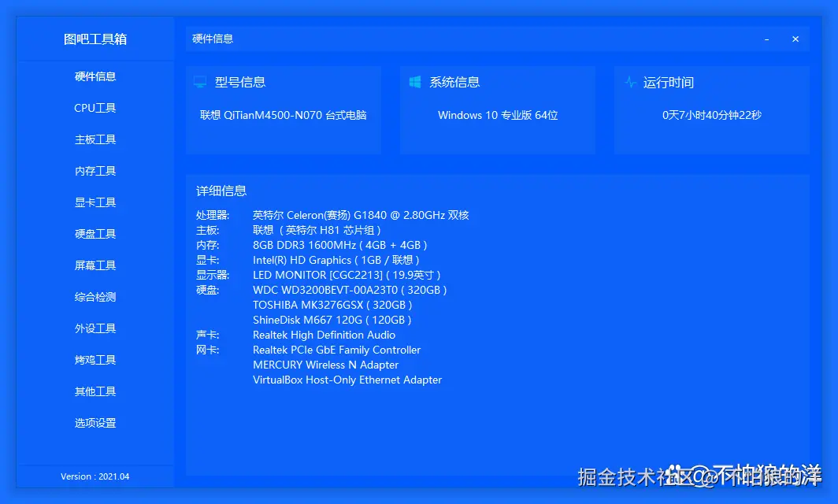Click model text 联想 QiTianM4500-N070 台式电脑
Viewport: 838px width, 504px height.
coord(284,115)
